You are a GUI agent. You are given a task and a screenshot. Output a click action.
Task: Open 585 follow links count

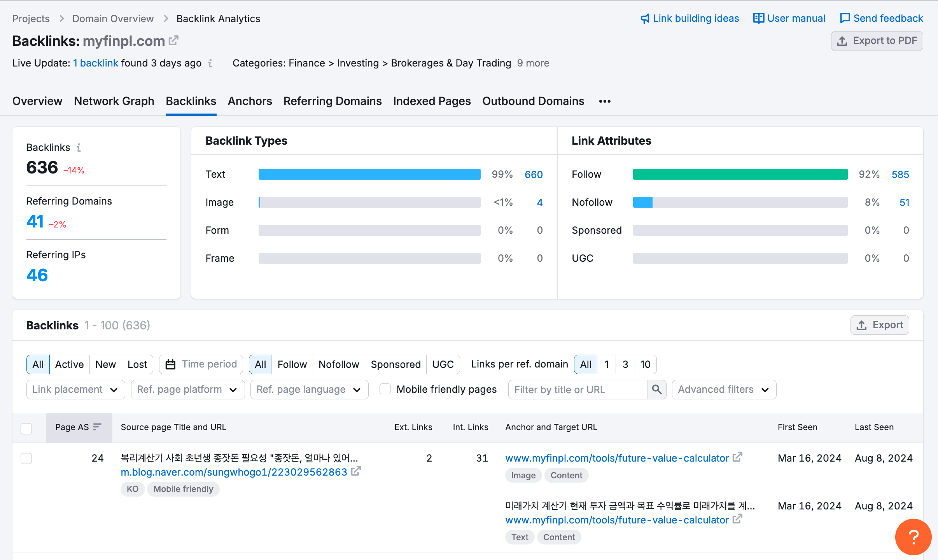coord(900,175)
